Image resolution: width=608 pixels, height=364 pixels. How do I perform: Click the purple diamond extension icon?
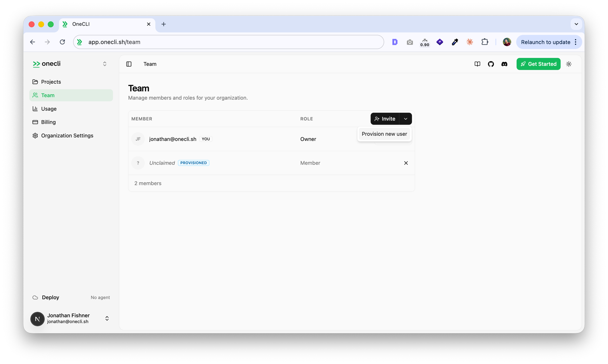pyautogui.click(x=440, y=42)
